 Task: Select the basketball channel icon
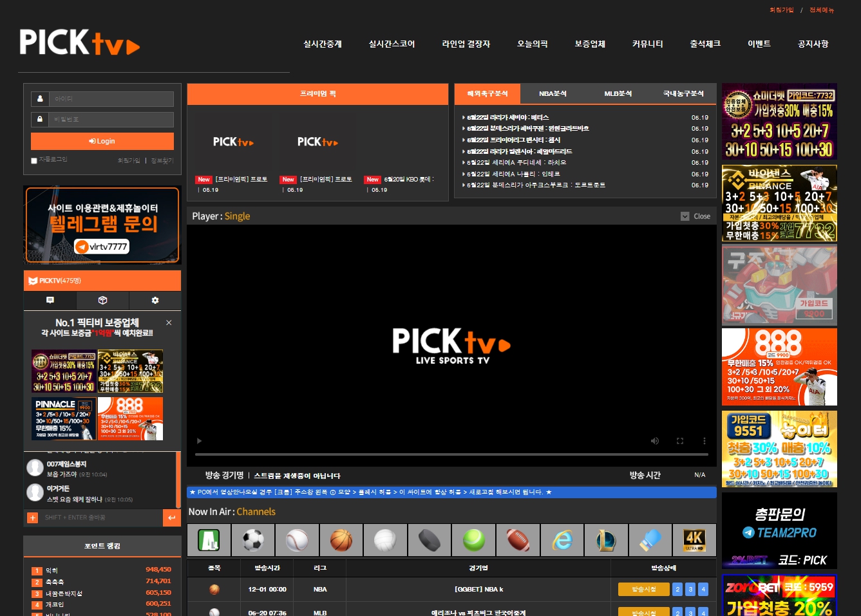point(341,540)
